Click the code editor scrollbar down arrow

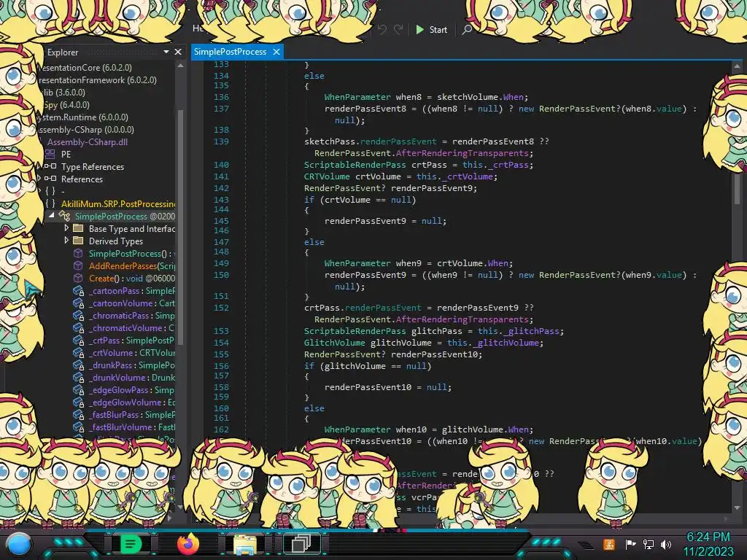737,507
